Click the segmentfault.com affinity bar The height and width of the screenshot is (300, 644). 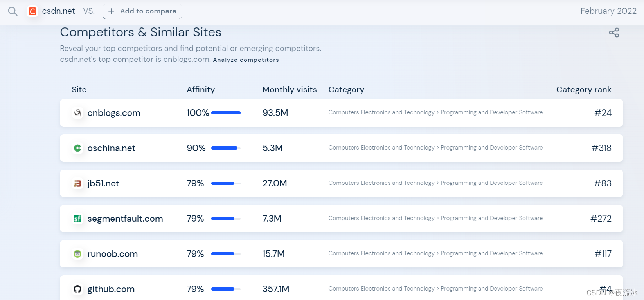226,219
